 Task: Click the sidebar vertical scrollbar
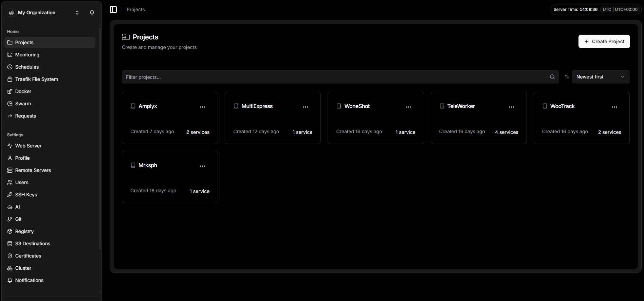tap(99, 136)
